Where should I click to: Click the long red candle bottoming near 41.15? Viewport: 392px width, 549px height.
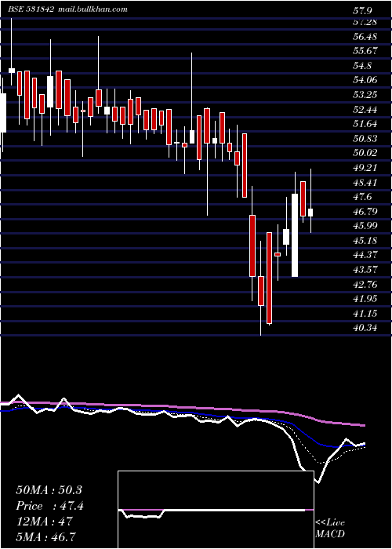tap(269, 278)
